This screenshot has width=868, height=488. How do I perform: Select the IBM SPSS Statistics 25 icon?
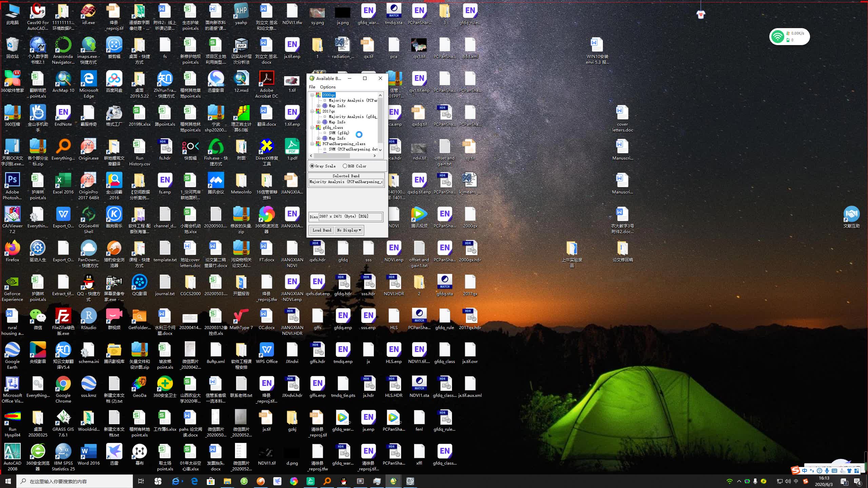[63, 457]
